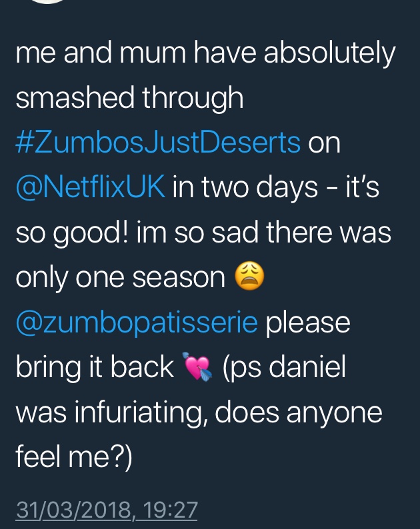Open the @zumbopatisserie profile mention
420x529 pixels.
[x=136, y=322]
